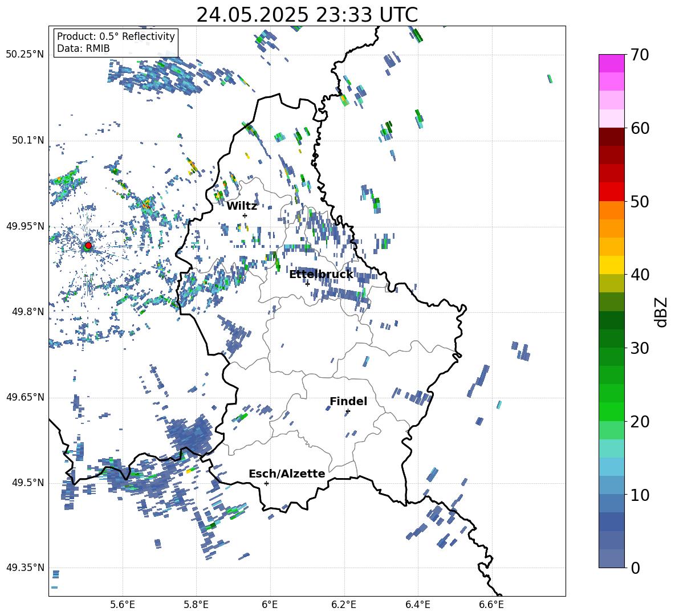Click the dBZ colorbar axis label
Image resolution: width=675 pixels, height=616 pixels.
point(661,312)
